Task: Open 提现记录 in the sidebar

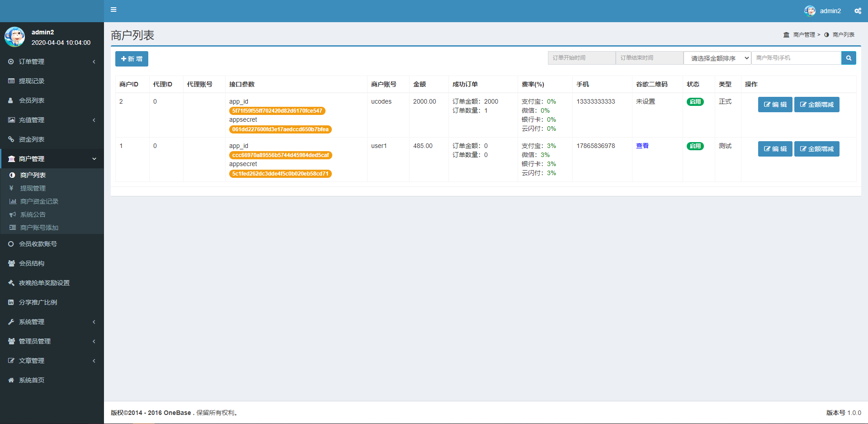Action: [32, 81]
